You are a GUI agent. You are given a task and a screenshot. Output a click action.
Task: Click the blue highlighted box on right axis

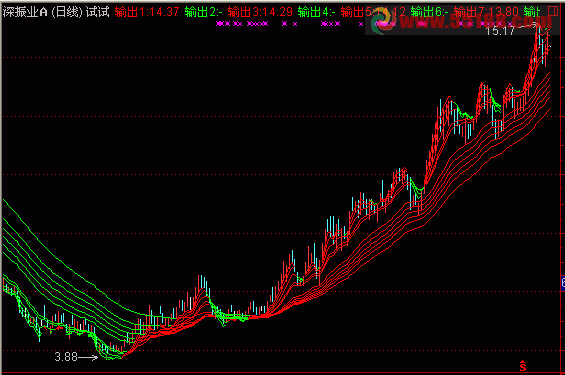pyautogui.click(x=563, y=283)
